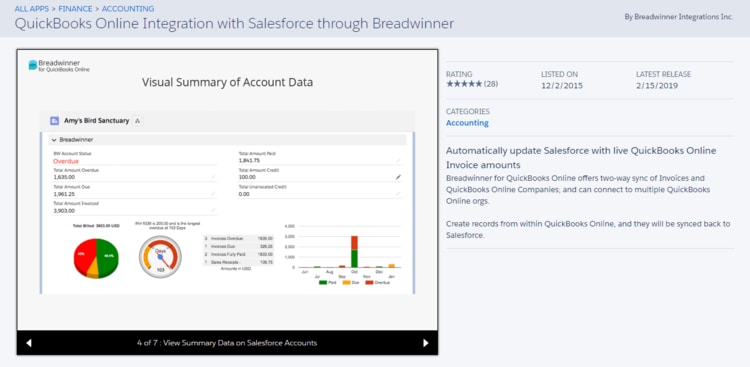Click the orange Due legend swatch
The height and width of the screenshot is (367, 750).
pos(346,283)
